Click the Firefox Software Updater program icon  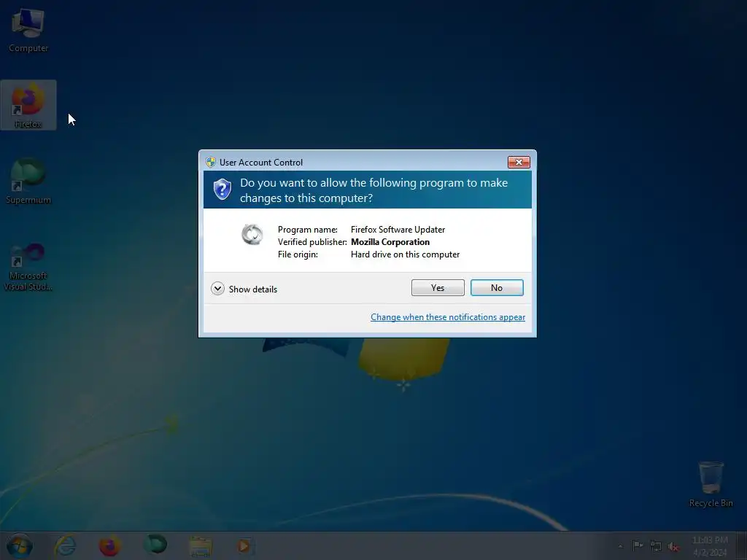(x=252, y=234)
